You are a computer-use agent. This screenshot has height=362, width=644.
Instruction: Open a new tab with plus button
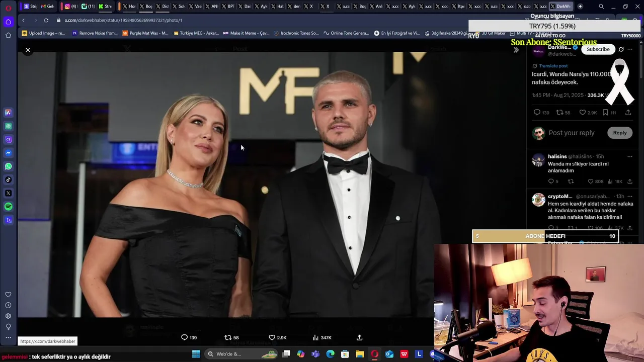(x=580, y=7)
